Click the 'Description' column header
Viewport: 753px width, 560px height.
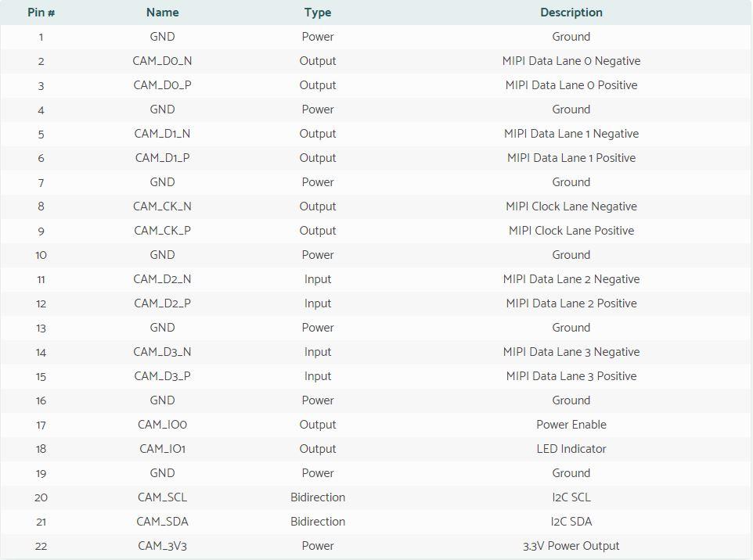click(x=571, y=13)
